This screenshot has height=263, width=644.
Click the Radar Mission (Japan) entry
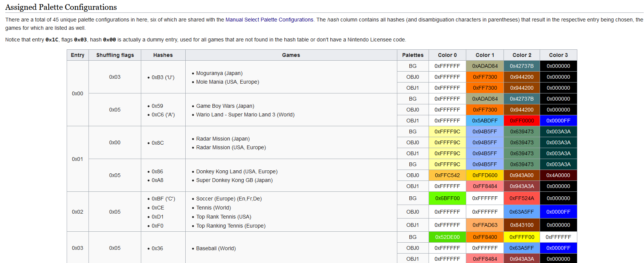point(223,139)
